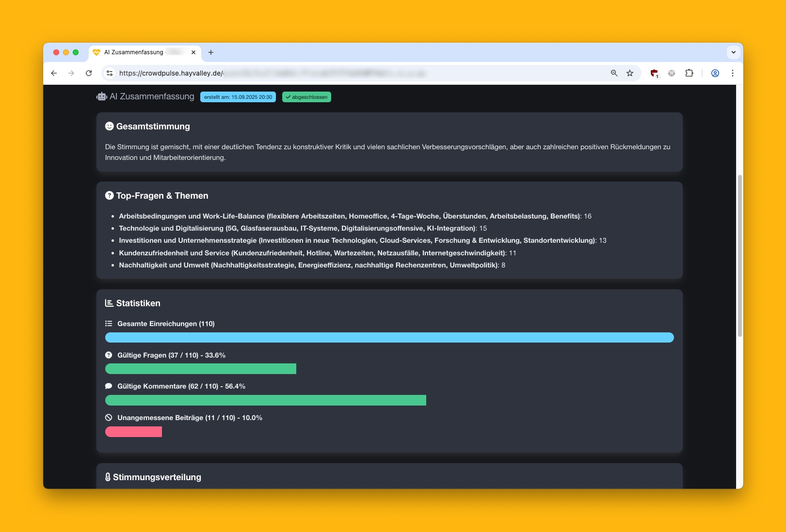The height and width of the screenshot is (532, 786).
Task: Click the smiley icon next to Gesamtstimmung
Action: [110, 126]
